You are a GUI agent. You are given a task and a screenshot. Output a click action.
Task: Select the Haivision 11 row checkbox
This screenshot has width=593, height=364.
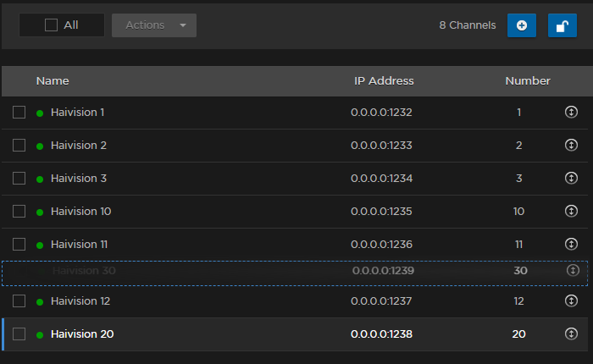click(x=19, y=244)
